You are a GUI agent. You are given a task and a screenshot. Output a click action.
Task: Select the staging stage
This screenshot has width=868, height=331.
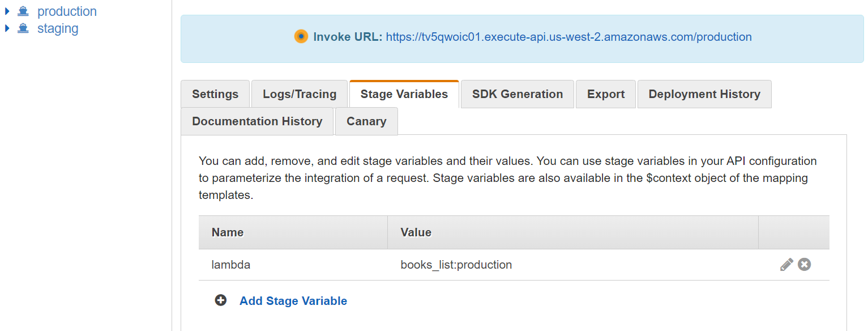[58, 28]
